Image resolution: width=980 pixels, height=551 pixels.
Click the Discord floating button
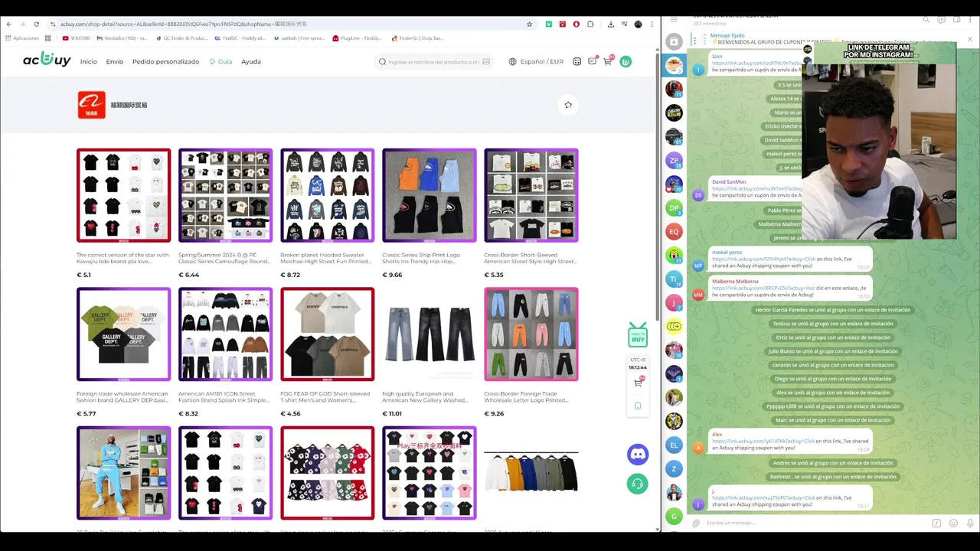click(x=637, y=454)
